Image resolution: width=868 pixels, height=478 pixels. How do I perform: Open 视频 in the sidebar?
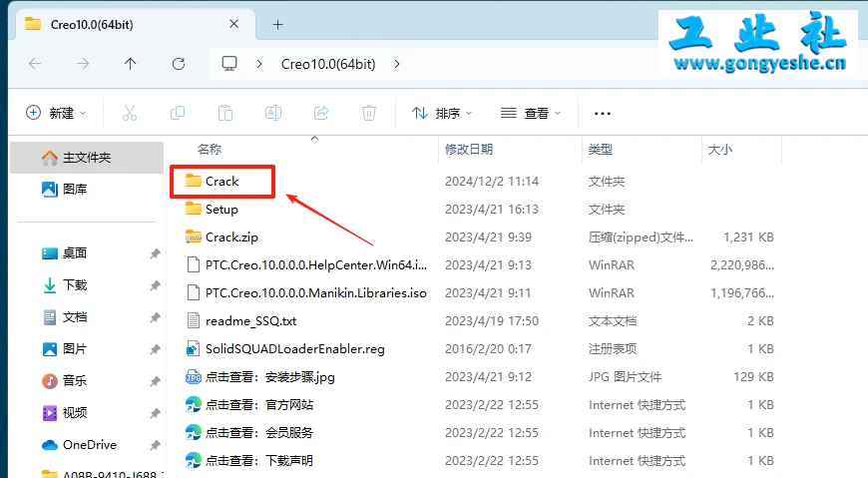pyautogui.click(x=65, y=413)
